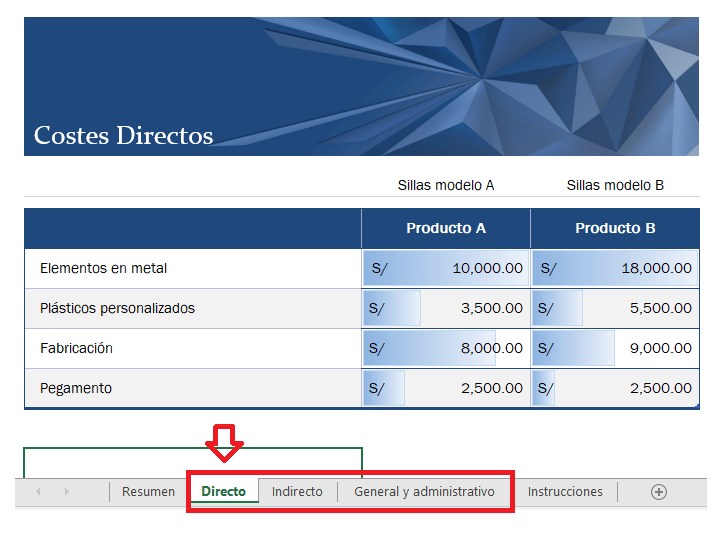Select the Sillas modelo A text cell
This screenshot has height=549, width=724.
click(446, 185)
